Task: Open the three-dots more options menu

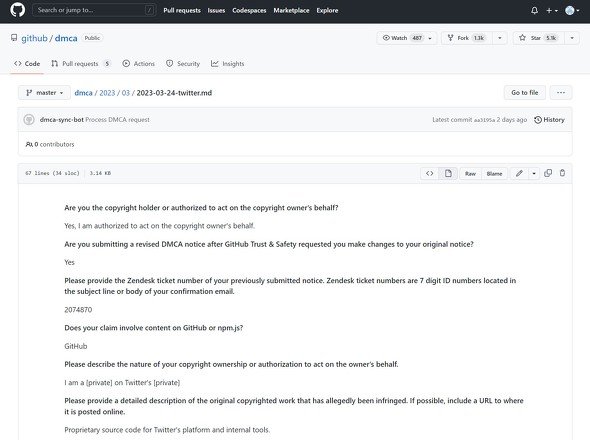Action: click(x=561, y=93)
